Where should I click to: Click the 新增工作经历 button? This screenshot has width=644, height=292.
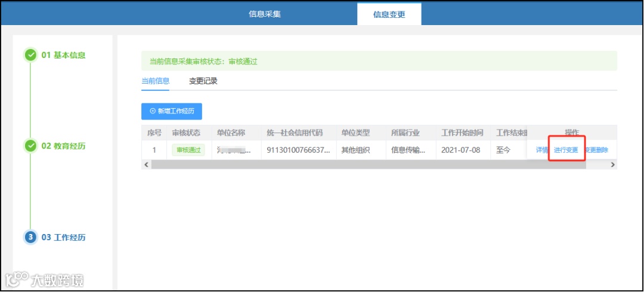click(x=172, y=111)
